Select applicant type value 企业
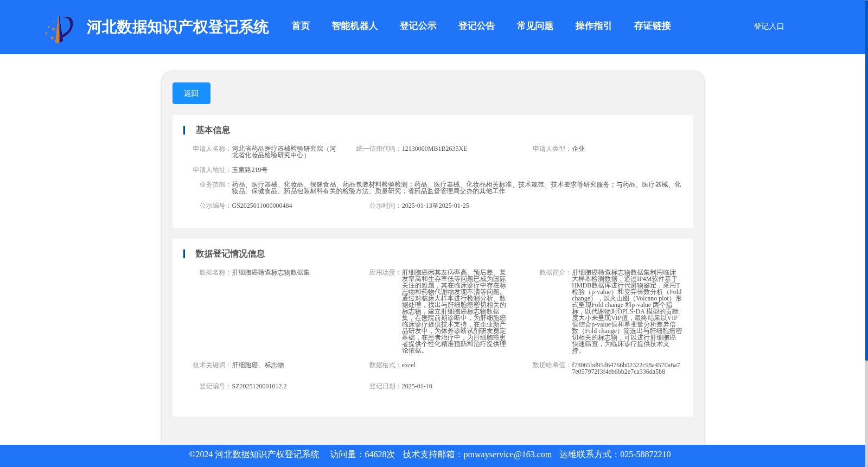The image size is (868, 467). (578, 149)
